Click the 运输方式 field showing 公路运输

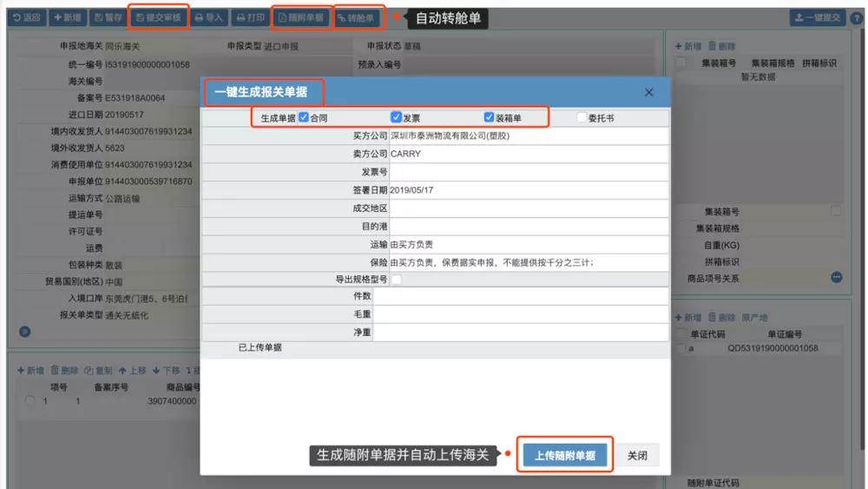point(149,198)
